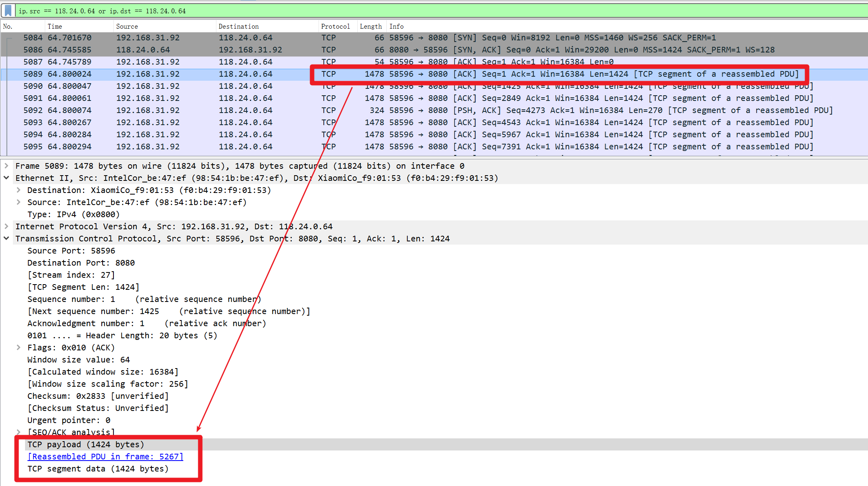Sort packets by the Time column header
Image resolution: width=868 pixels, height=486 pixels.
55,26
